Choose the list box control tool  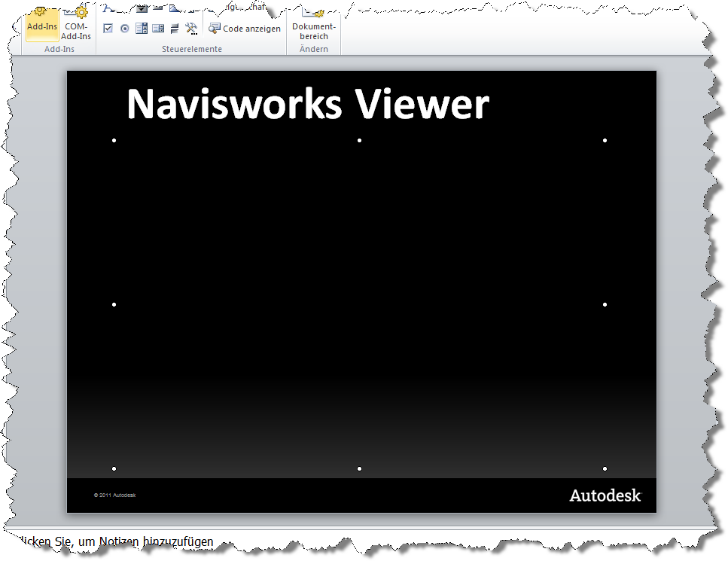[158, 29]
